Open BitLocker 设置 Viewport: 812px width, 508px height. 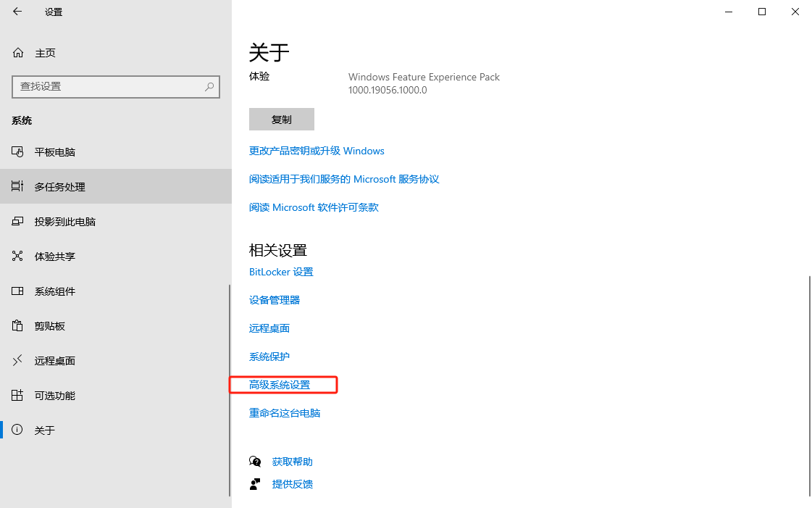281,272
